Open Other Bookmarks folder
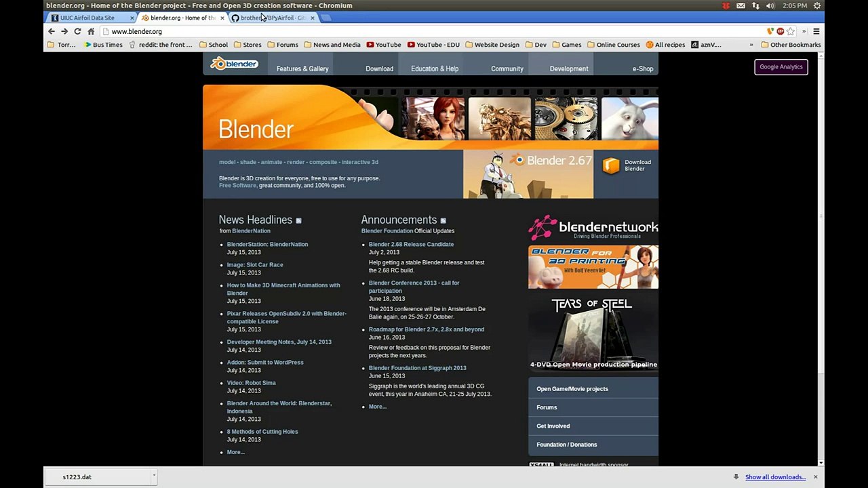Screen dimensions: 868x488 (791, 45)
